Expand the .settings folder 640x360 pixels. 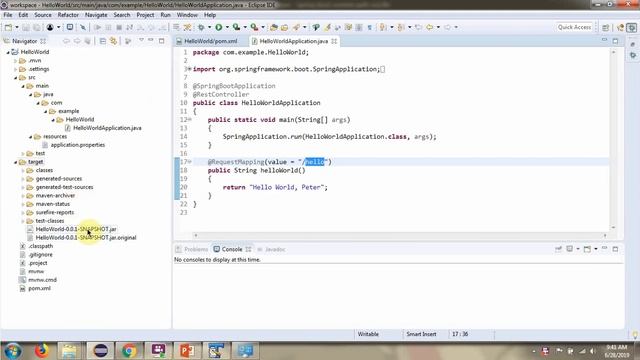pos(16,69)
